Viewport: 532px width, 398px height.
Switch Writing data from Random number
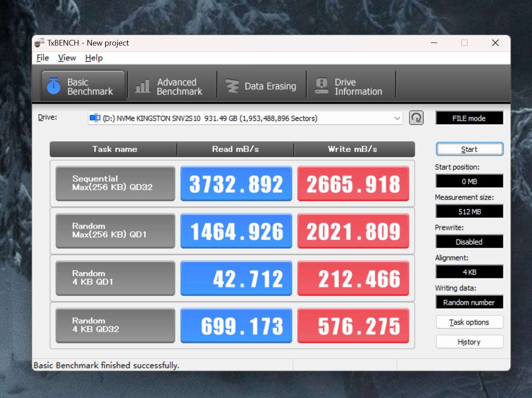[469, 302]
